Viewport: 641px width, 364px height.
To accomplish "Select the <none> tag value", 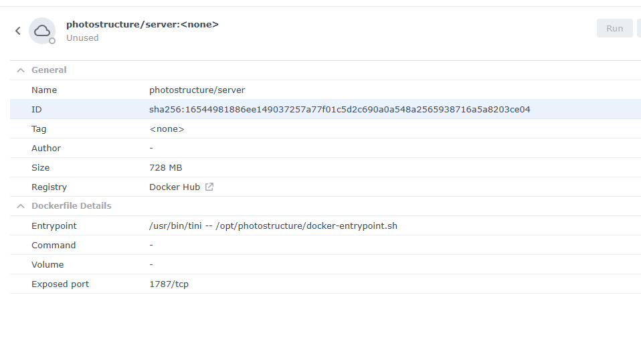I will point(167,129).
